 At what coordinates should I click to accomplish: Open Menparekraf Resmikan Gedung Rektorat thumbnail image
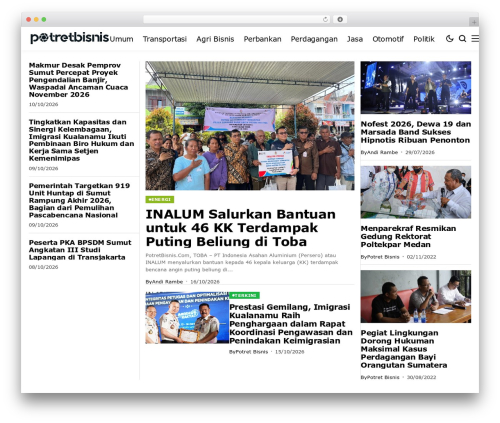point(416,192)
